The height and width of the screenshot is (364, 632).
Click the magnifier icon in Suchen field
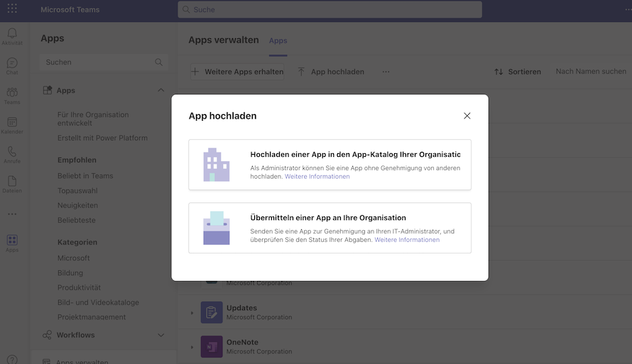[159, 62]
